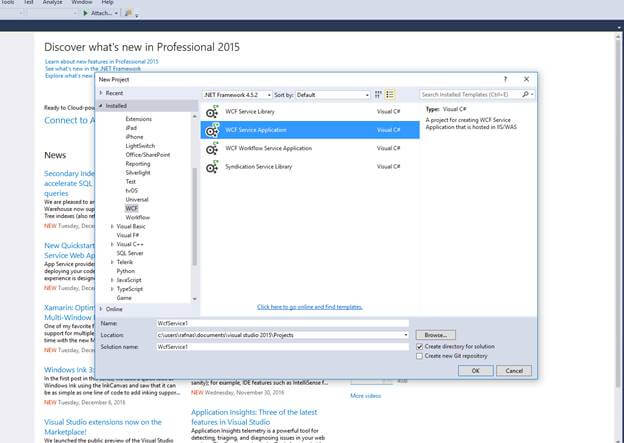This screenshot has width=624, height=443.
Task: Expand the Recent section
Action: 101,93
